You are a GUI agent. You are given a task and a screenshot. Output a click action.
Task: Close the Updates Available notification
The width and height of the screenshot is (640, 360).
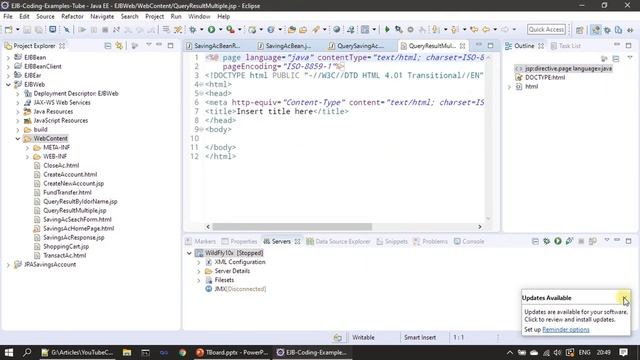point(624,298)
